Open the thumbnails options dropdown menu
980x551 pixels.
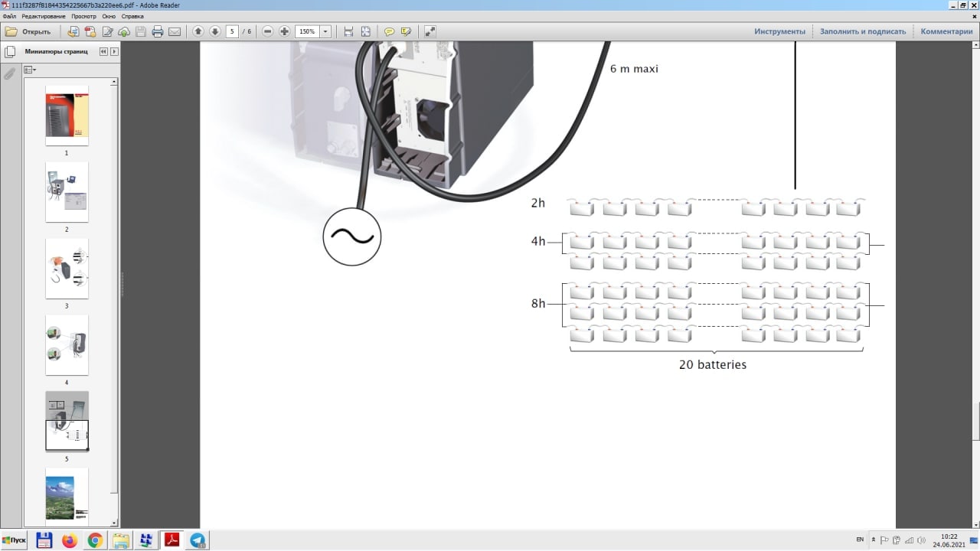click(30, 70)
